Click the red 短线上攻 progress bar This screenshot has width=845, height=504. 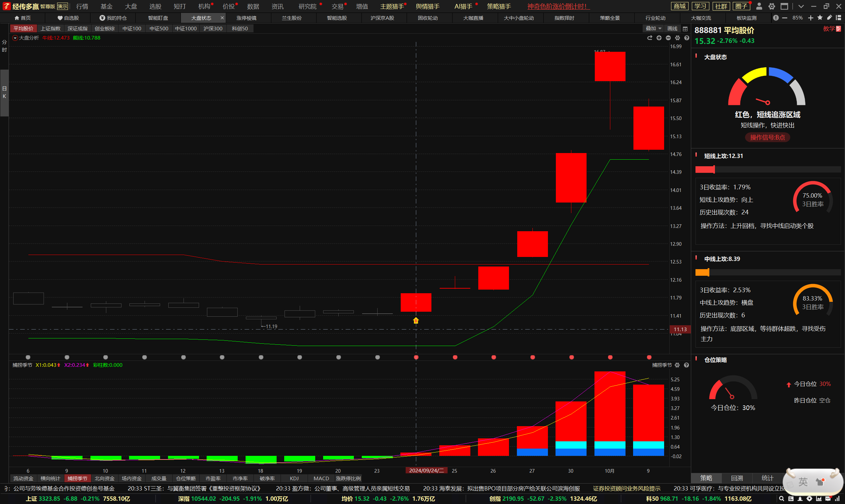click(x=705, y=170)
